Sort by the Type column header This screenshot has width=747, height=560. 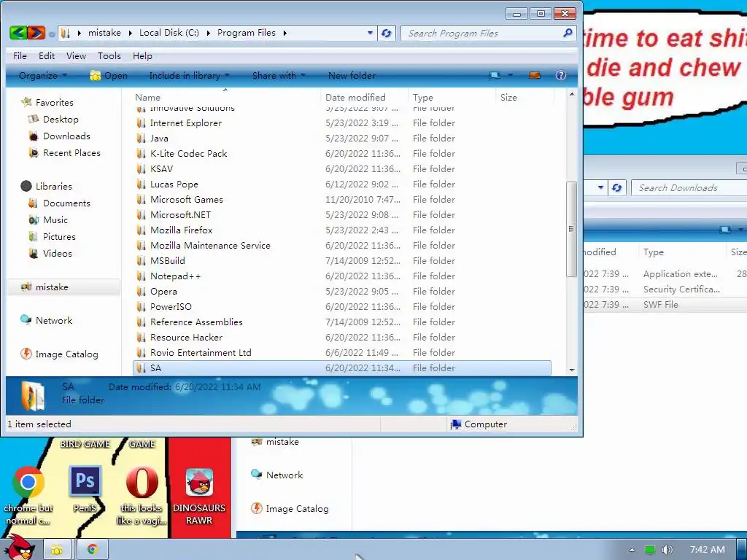[x=452, y=97]
